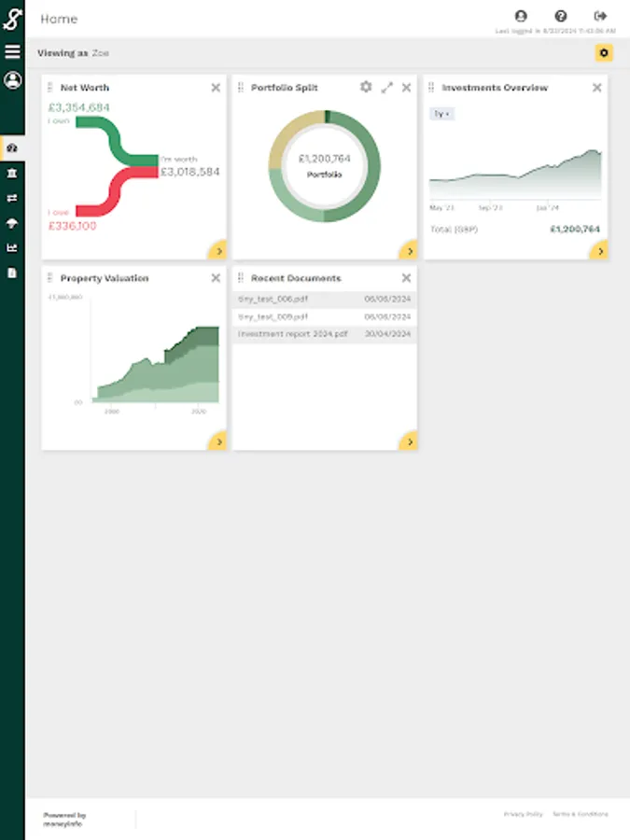This screenshot has height=840, width=630.
Task: Click the red 'I owe' flow band
Action: (x=117, y=191)
